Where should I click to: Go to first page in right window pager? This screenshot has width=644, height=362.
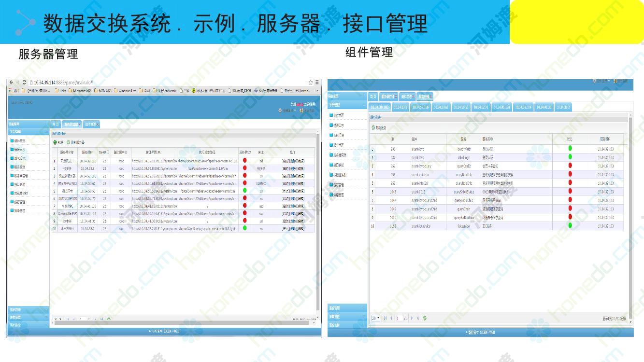pyautogui.click(x=386, y=318)
